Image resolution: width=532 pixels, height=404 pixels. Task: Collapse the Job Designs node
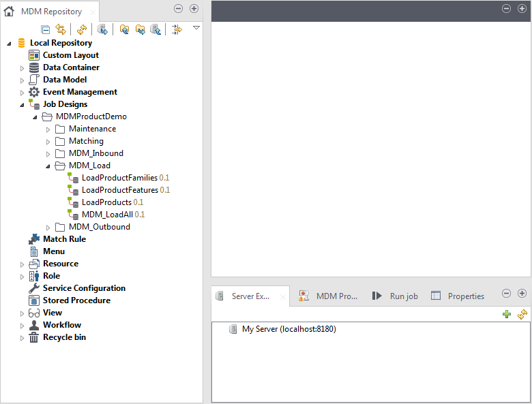pyautogui.click(x=22, y=105)
